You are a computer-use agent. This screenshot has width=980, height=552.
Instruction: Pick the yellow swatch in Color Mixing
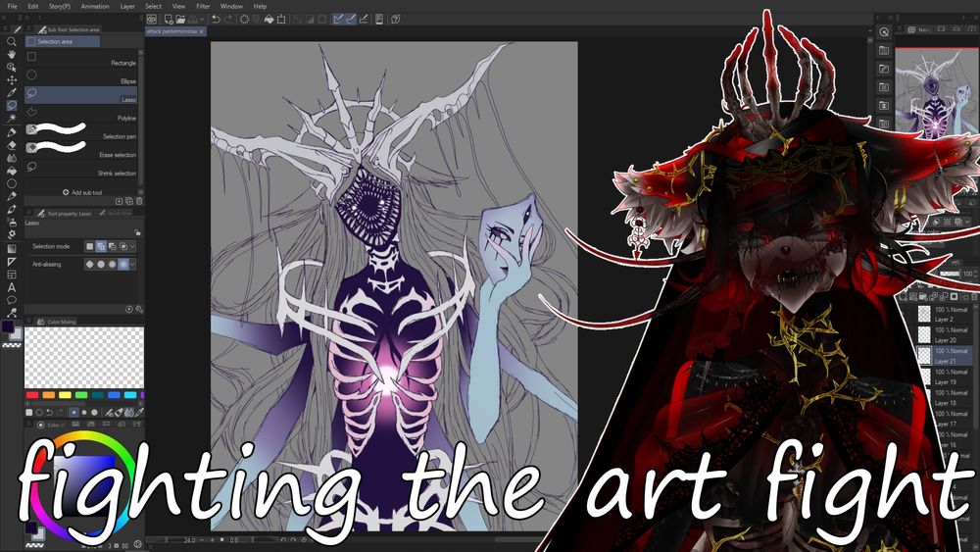(65, 395)
